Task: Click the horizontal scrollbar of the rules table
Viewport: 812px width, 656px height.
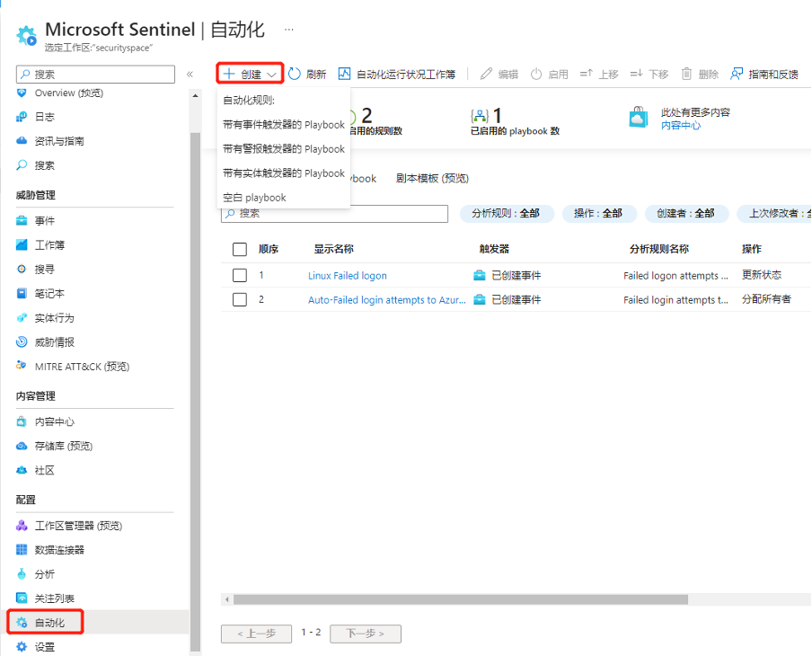Action: click(461, 599)
